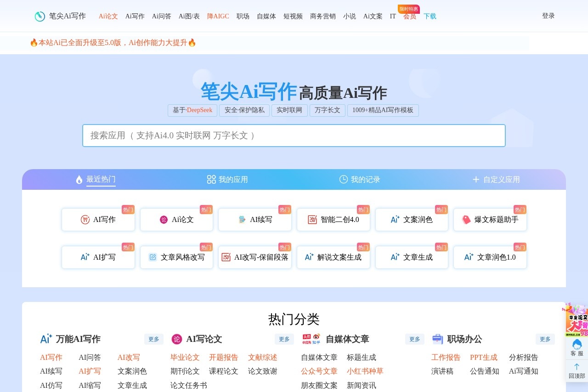The width and height of the screenshot is (588, 392).
Task: Open the 降AIGC menu item
Action: click(218, 16)
